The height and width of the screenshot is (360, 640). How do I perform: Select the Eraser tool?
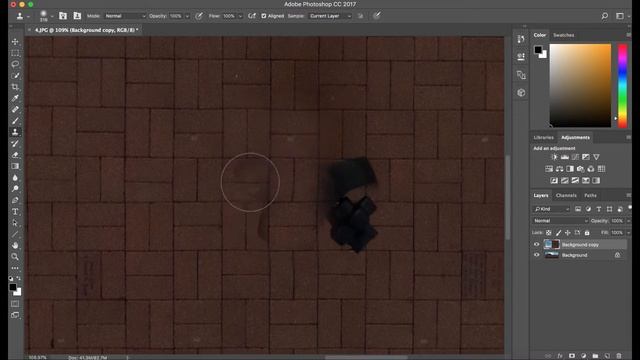click(15, 155)
